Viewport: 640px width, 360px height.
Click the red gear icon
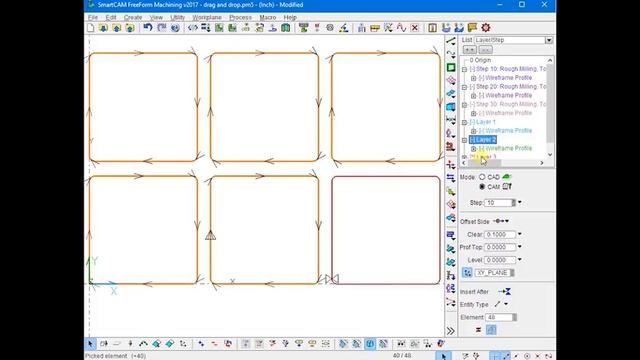click(486, 28)
